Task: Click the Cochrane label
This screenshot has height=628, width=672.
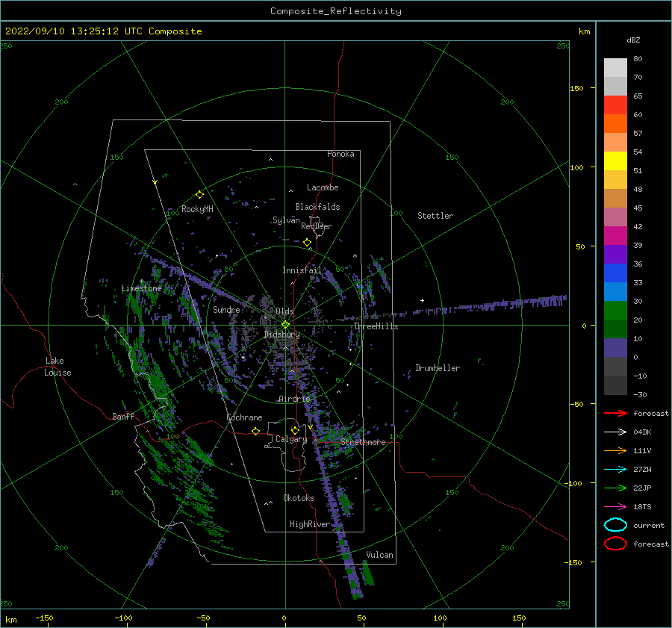Action: 244,417
